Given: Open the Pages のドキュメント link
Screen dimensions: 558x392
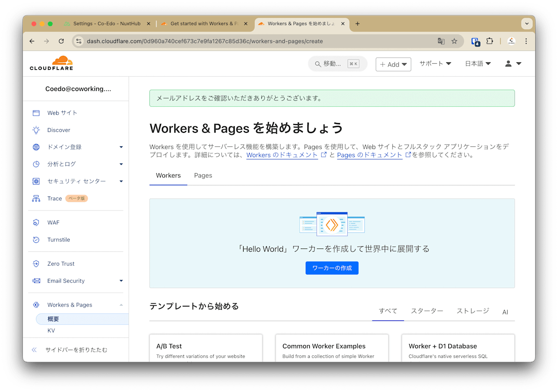Looking at the screenshot, I should click(x=370, y=155).
